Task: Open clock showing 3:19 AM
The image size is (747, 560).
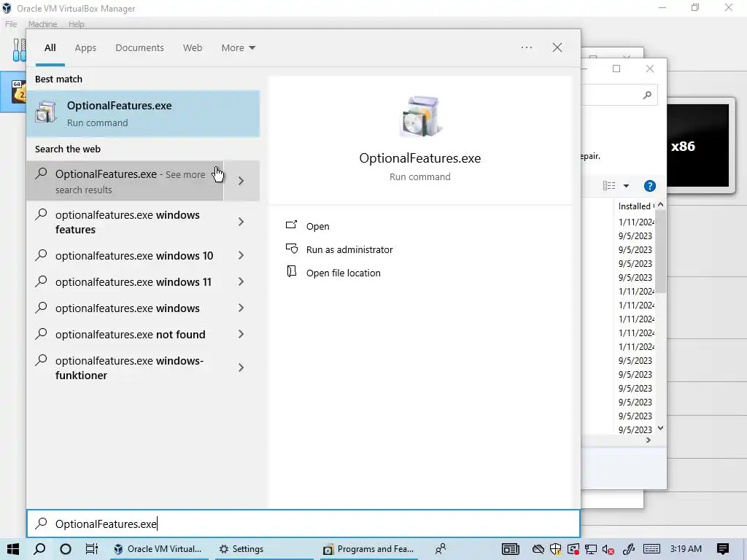Action: click(686, 549)
